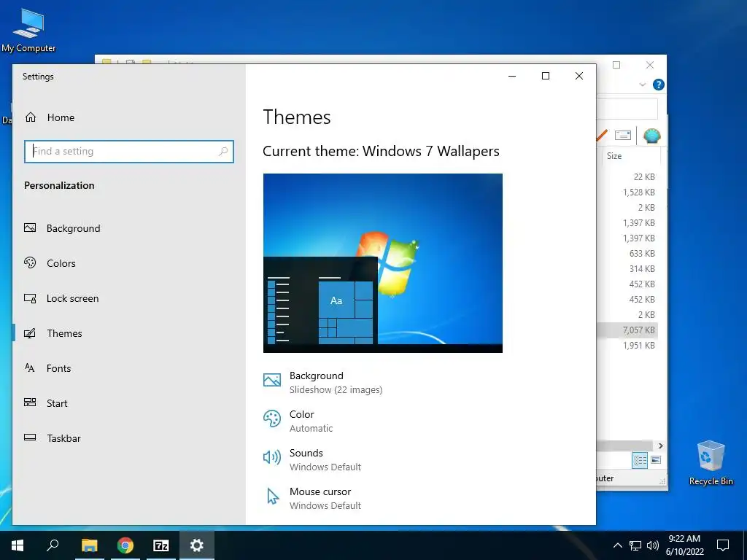Launch Google Chrome from the taskbar
This screenshot has width=747, height=560.
125,545
